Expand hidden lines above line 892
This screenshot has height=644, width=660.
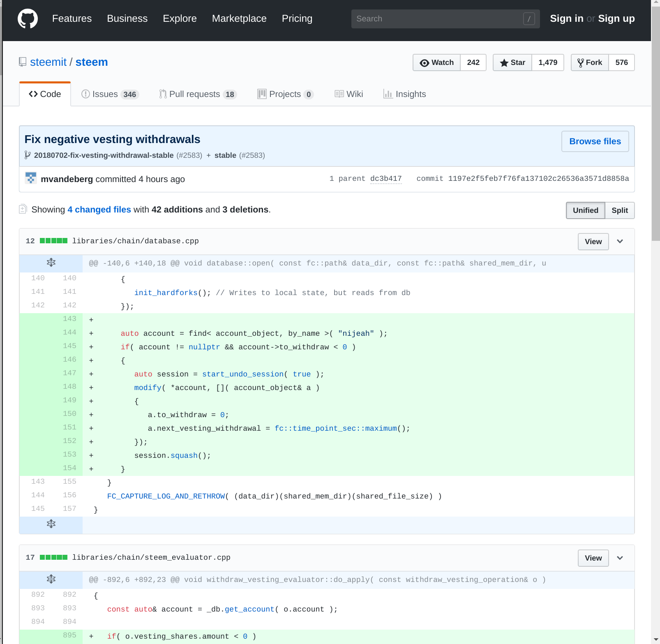(x=51, y=579)
